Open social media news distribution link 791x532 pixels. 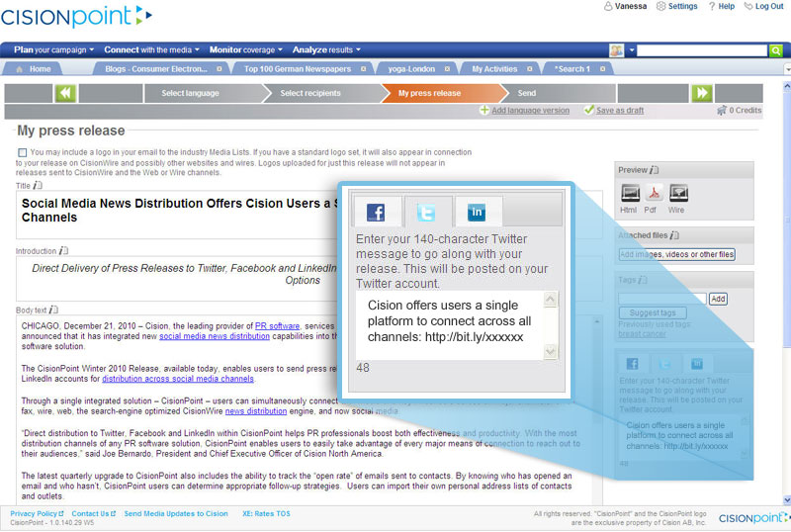tap(215, 336)
